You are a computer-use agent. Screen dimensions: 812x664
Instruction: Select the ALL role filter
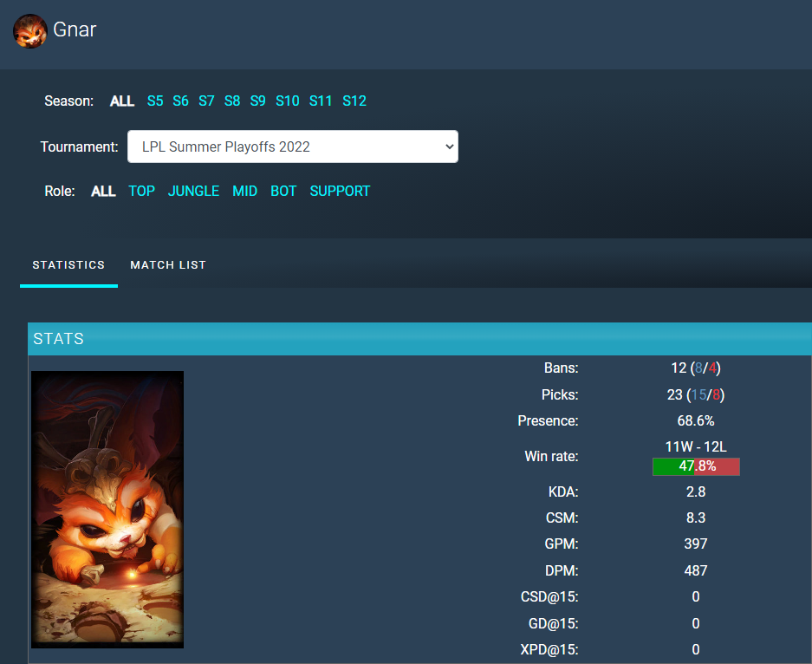coord(103,191)
